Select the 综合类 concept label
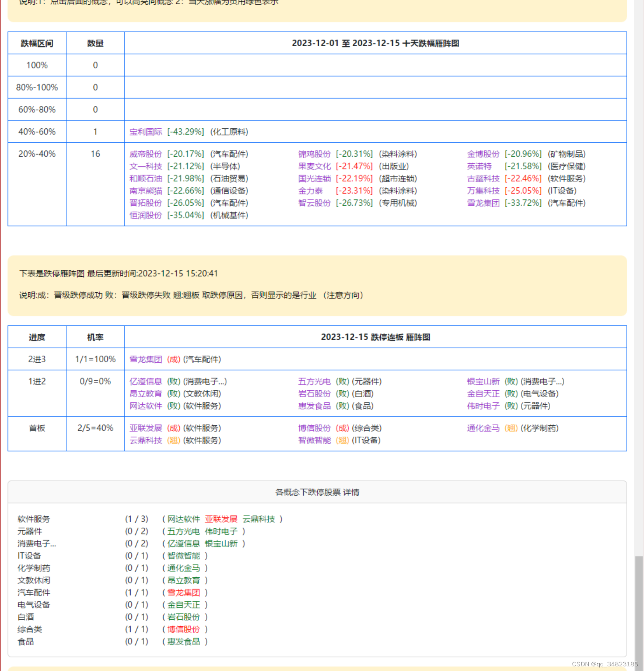The image size is (644, 671). (x=30, y=629)
